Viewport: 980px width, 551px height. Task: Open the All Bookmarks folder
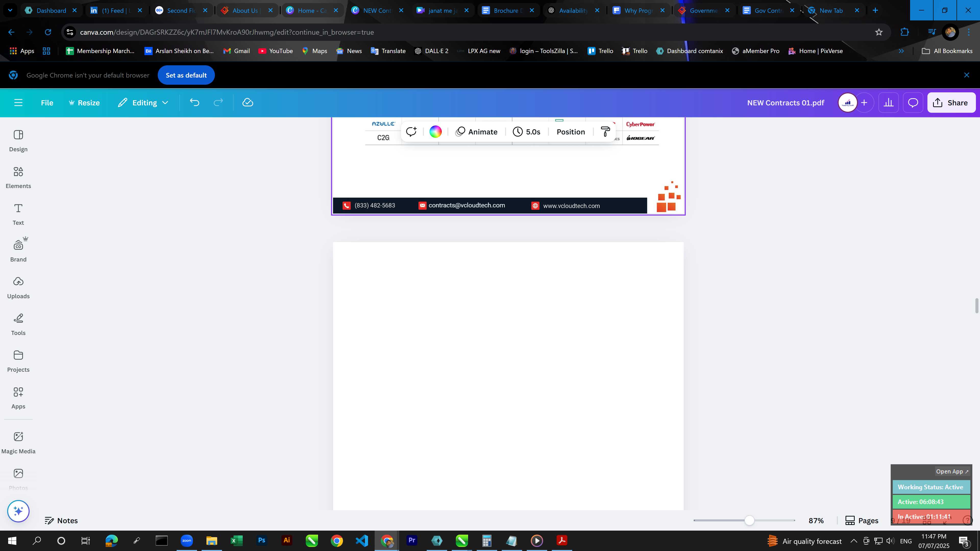[947, 51]
